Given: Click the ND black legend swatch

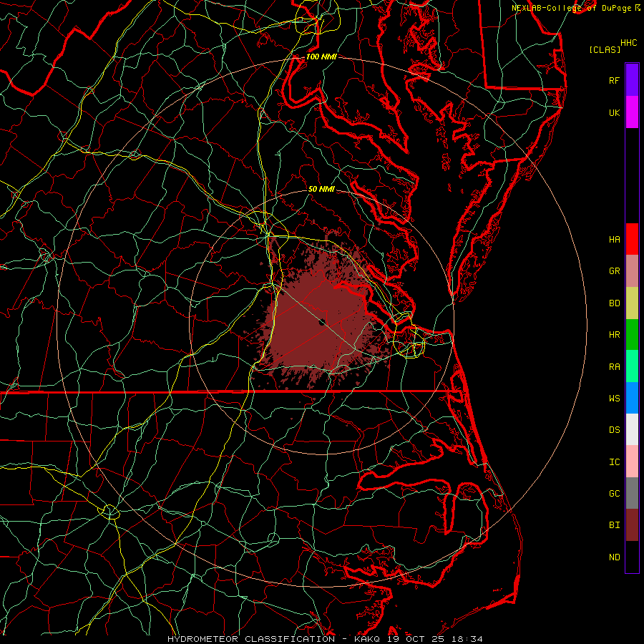Looking at the screenshot, I should coord(632,557).
